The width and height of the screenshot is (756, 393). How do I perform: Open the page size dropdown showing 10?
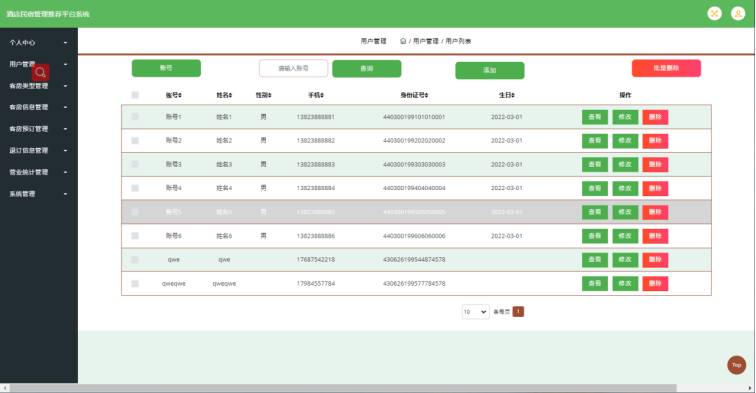(475, 312)
